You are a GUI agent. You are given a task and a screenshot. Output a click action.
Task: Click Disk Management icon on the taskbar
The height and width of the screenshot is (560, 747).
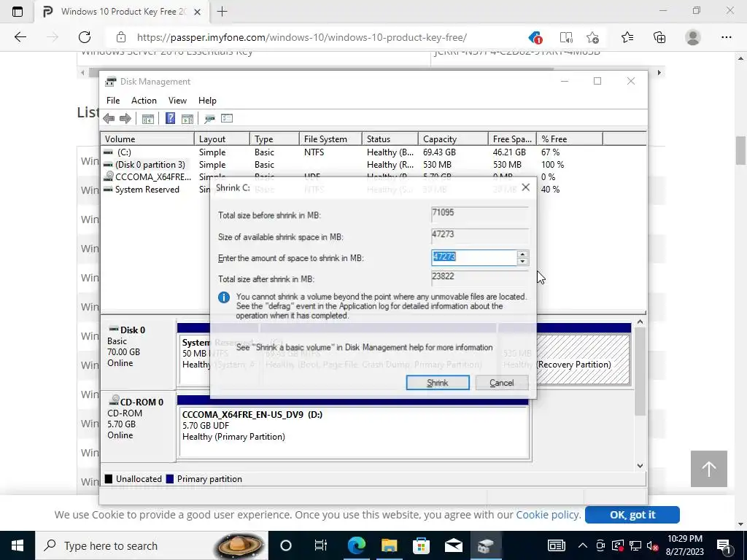coord(485,545)
